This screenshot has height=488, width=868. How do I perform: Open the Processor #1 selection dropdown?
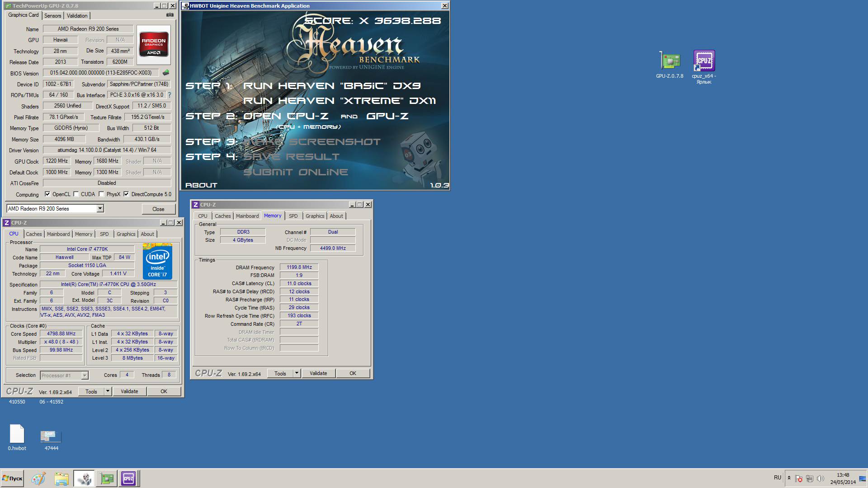click(85, 375)
